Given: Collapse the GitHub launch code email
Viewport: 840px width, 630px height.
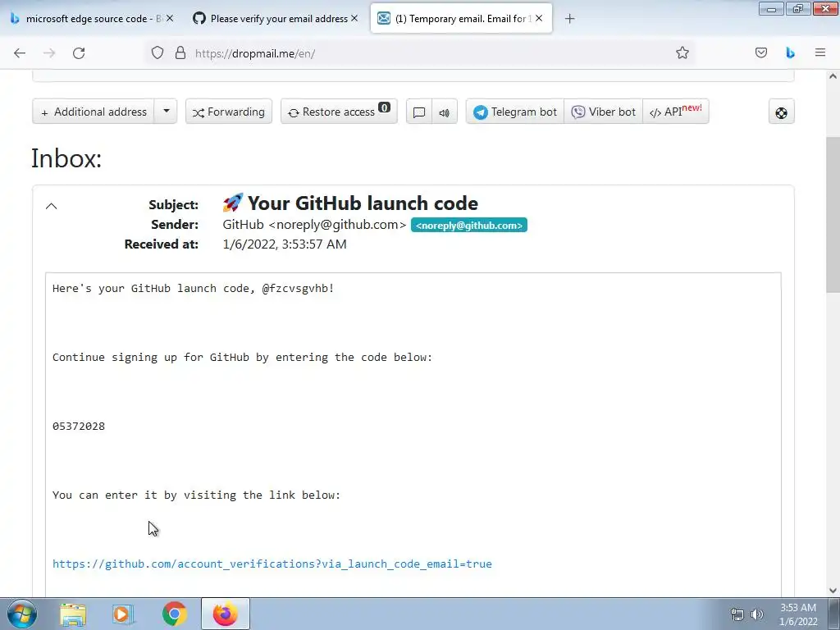Looking at the screenshot, I should (x=52, y=206).
